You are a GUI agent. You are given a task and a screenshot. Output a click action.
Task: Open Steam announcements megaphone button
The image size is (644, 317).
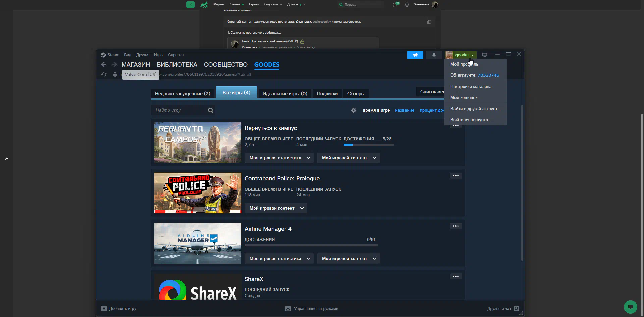point(415,55)
